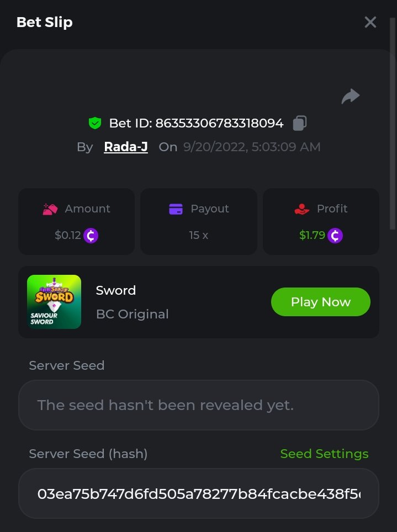Click the green verified shield icon
The width and height of the screenshot is (397, 532).
tap(95, 123)
